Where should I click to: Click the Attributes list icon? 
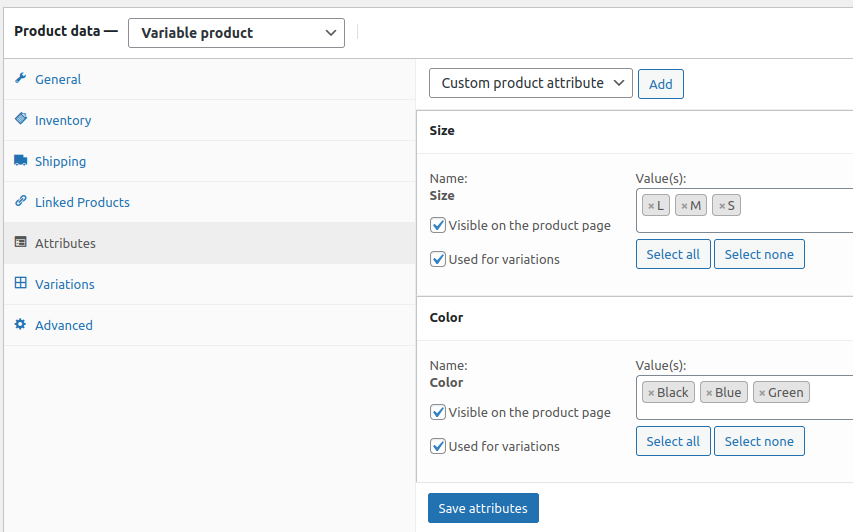pos(21,242)
